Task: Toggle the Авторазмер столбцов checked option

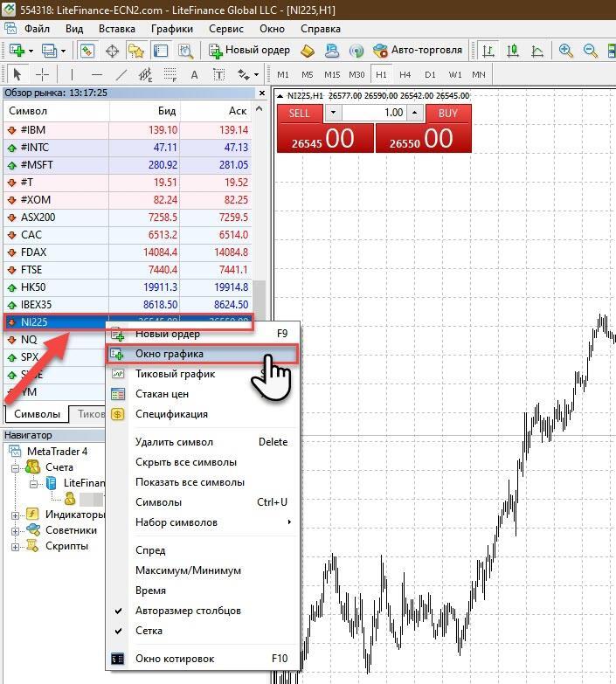Action: click(188, 611)
